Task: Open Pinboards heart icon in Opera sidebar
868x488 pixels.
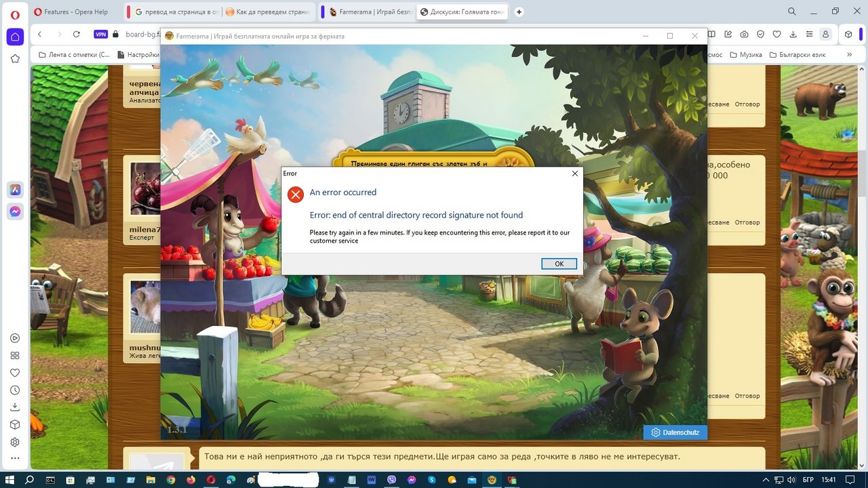Action: 15,373
